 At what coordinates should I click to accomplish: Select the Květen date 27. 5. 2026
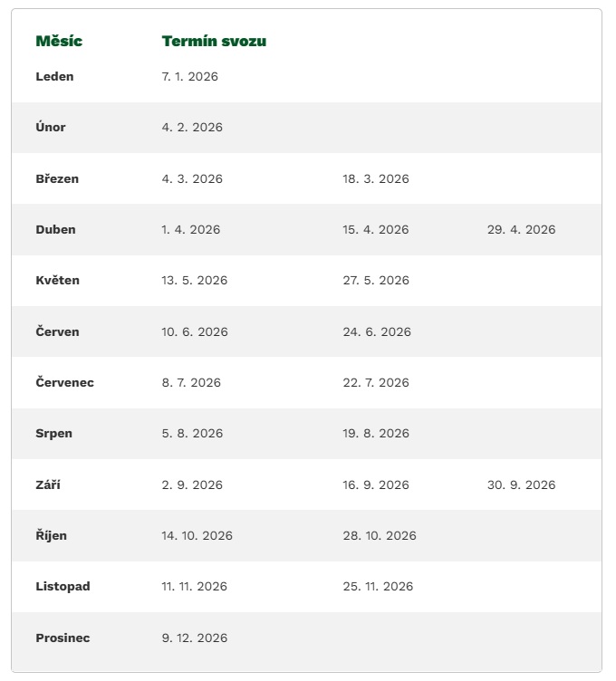pos(377,281)
